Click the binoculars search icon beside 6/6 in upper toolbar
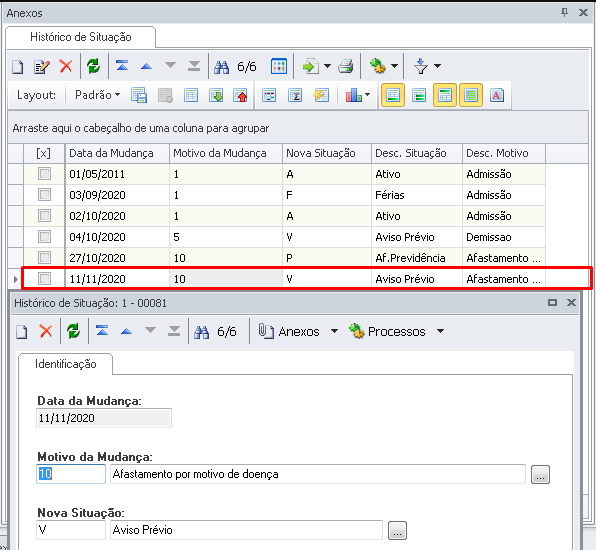The height and width of the screenshot is (550, 596). pos(221,67)
